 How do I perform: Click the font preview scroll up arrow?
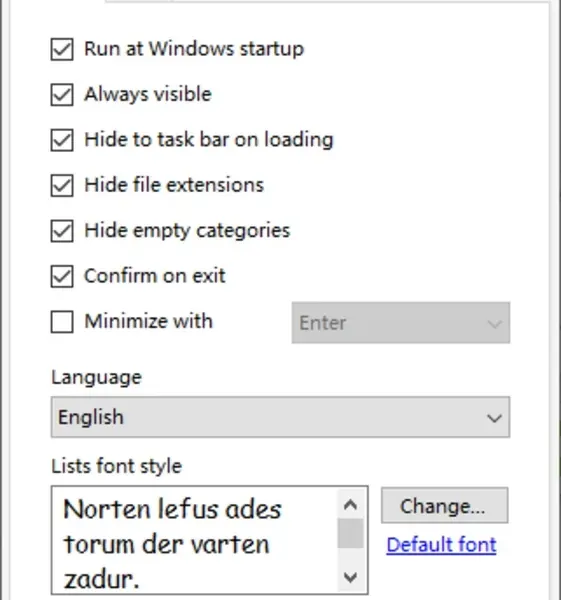(351, 505)
